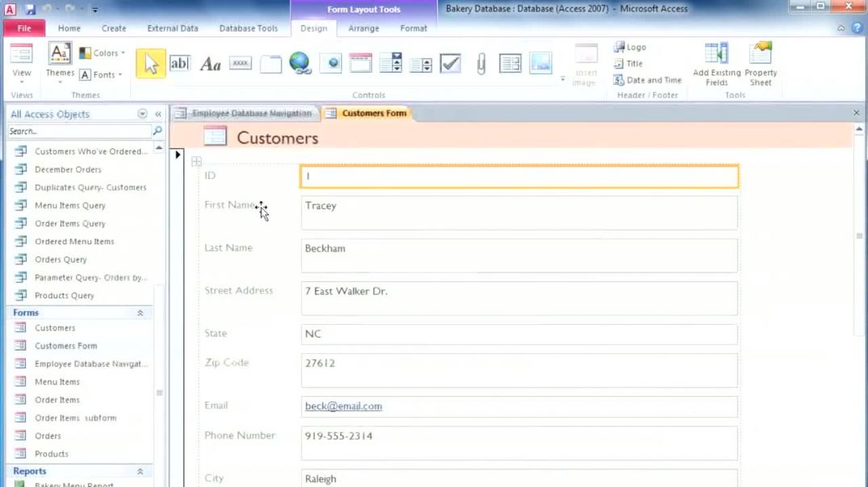Insert a Combo Box control

(390, 64)
